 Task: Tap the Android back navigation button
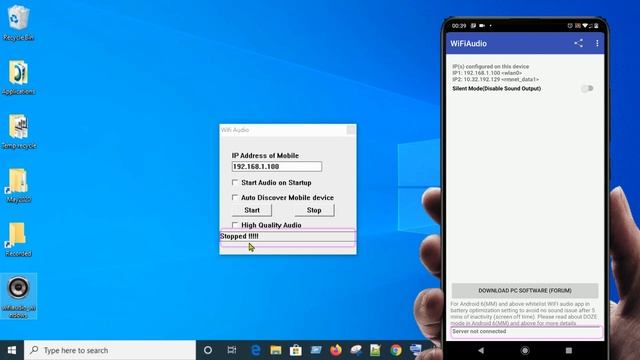click(x=481, y=350)
